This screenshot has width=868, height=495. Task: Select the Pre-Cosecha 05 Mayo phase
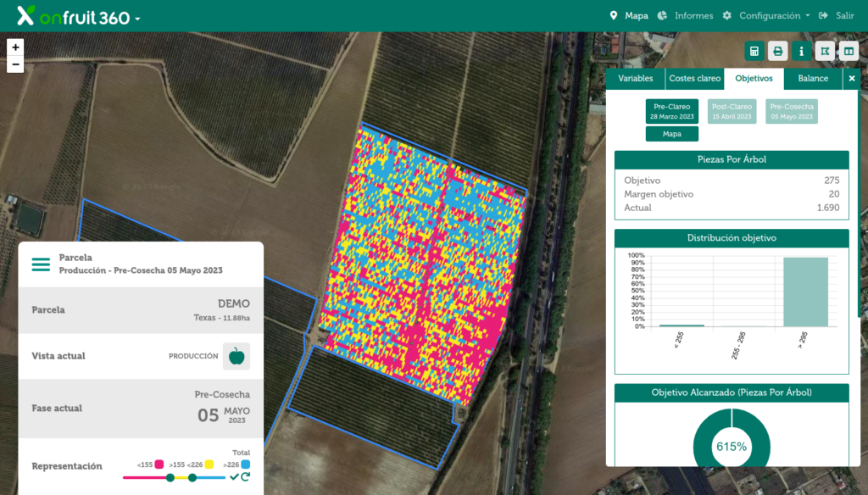790,112
